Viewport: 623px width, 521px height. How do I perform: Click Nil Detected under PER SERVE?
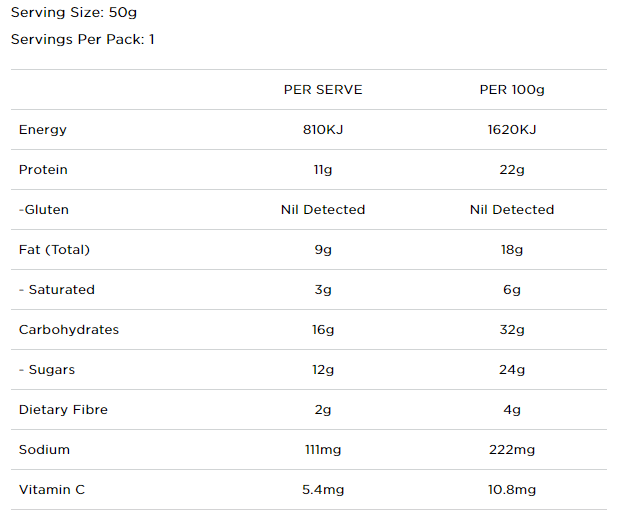pos(323,210)
